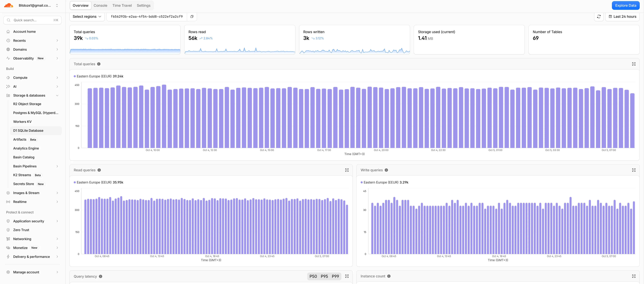This screenshot has height=284, width=644.
Task: Click the Cloudflare logo
Action: [x=9, y=5]
